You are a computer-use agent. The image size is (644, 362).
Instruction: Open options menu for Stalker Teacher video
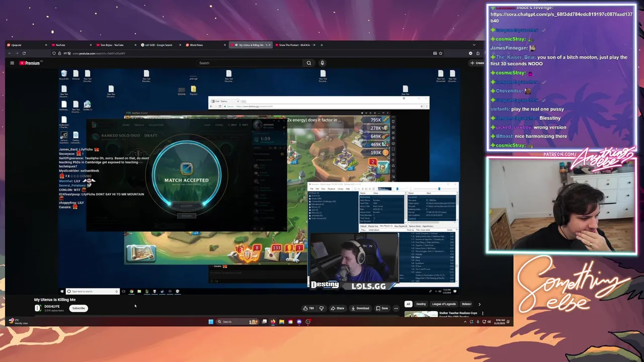(482, 313)
